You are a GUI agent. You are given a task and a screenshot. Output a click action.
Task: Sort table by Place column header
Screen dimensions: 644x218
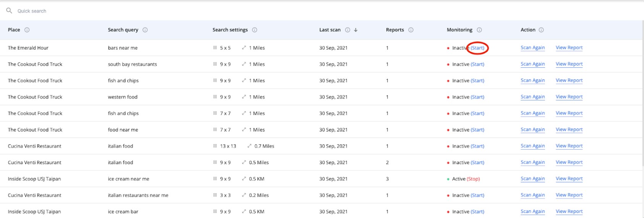click(14, 30)
